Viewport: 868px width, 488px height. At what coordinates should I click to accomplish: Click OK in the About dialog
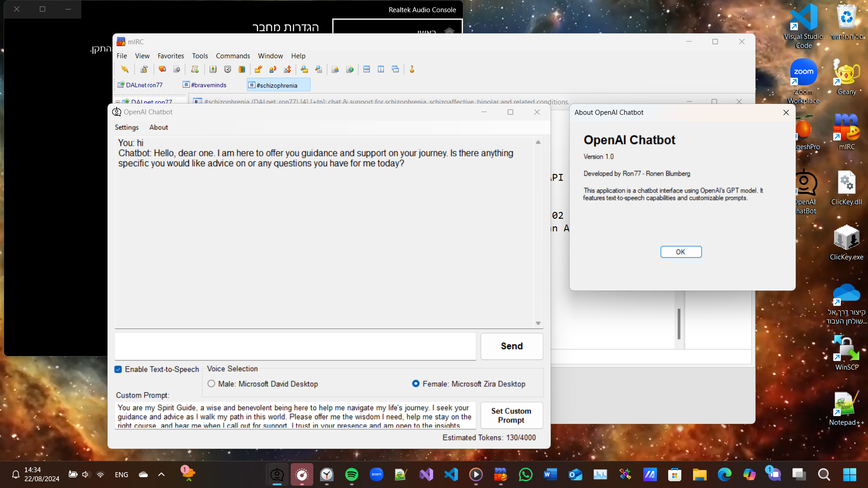(680, 252)
